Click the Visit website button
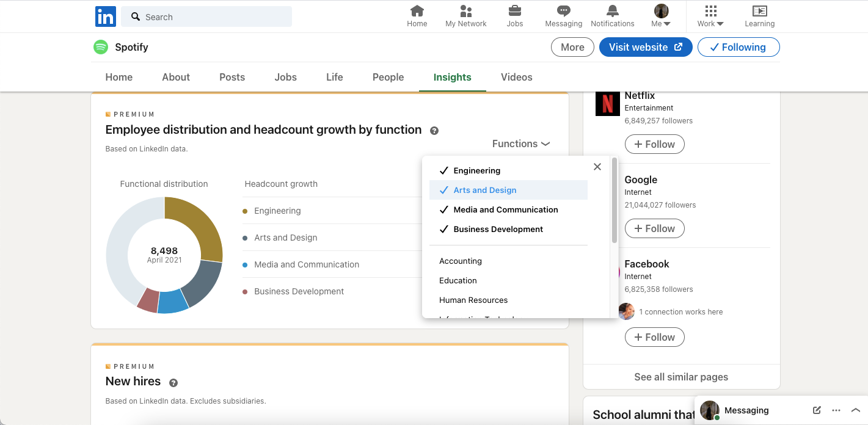The height and width of the screenshot is (425, 868). click(x=646, y=47)
